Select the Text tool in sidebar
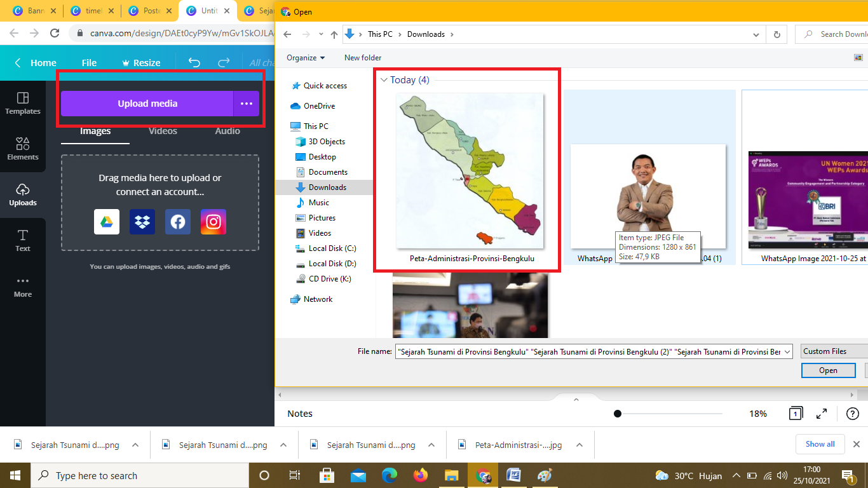 [23, 240]
